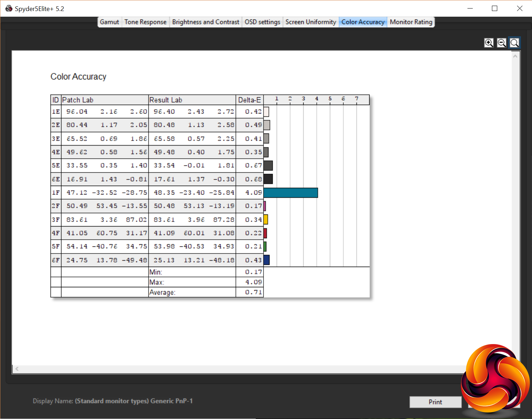Click Delta-E value "0.22" in row 4F

click(x=254, y=233)
